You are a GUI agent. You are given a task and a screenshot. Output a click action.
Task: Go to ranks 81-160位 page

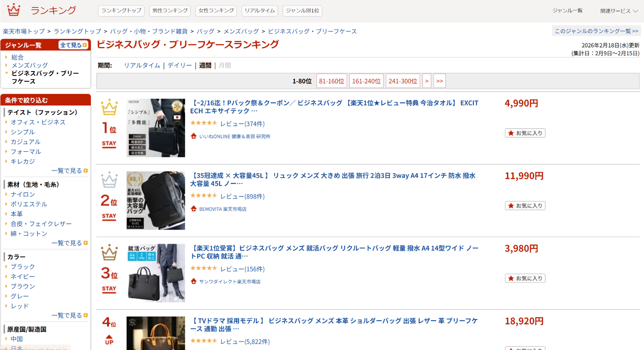click(x=332, y=81)
